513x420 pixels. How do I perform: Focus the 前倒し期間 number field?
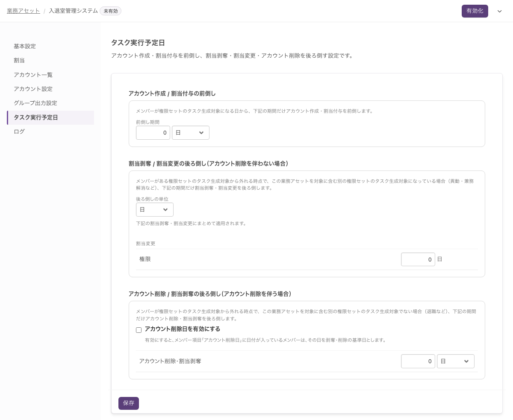point(153,132)
